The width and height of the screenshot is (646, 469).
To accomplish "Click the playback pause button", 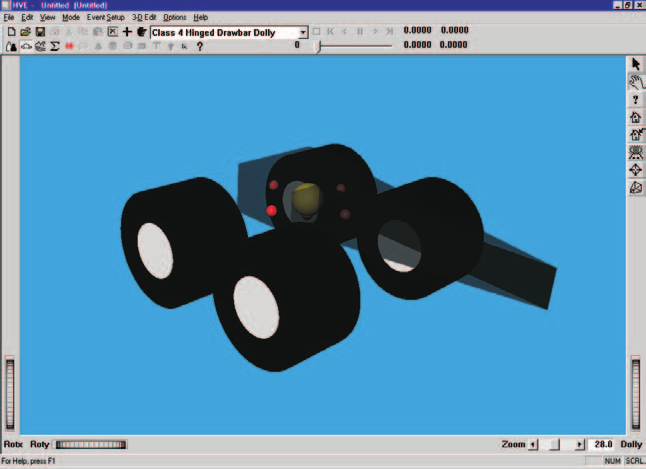I will [x=360, y=31].
